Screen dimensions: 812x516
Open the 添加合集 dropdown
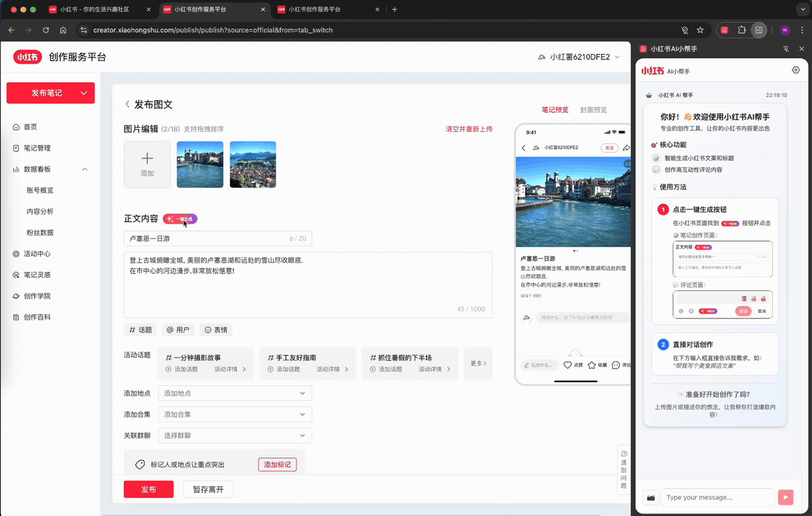(x=235, y=415)
